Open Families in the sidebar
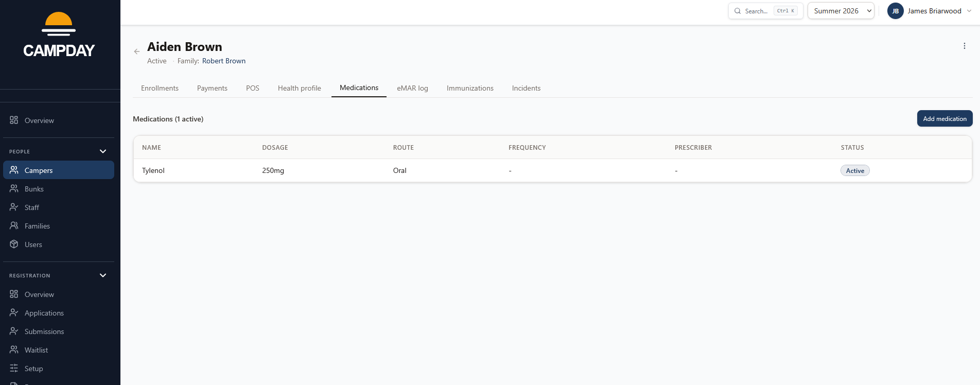Viewport: 980px width, 385px height. (x=59, y=225)
